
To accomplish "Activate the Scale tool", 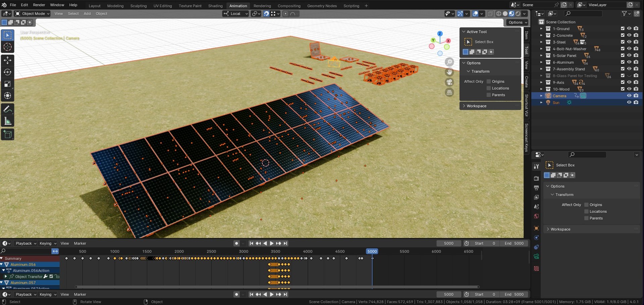I will pos(7,84).
